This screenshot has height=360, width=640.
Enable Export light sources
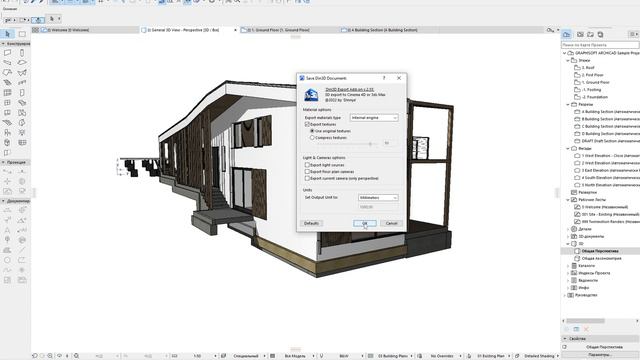307,165
